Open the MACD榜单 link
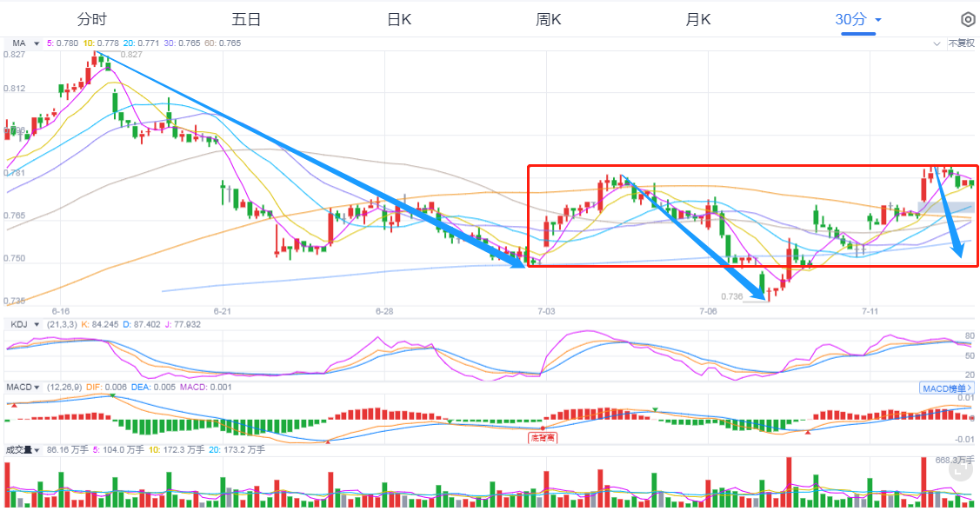The width and height of the screenshot is (980, 511). pos(947,388)
